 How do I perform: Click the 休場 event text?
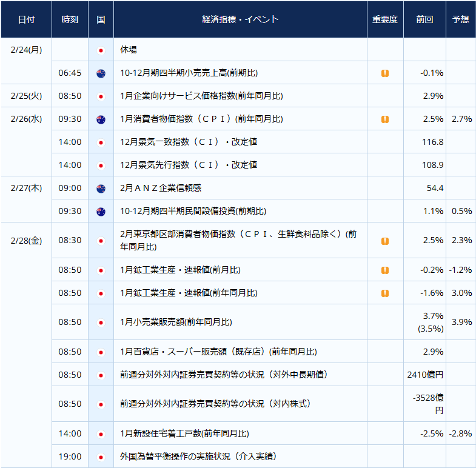129,50
